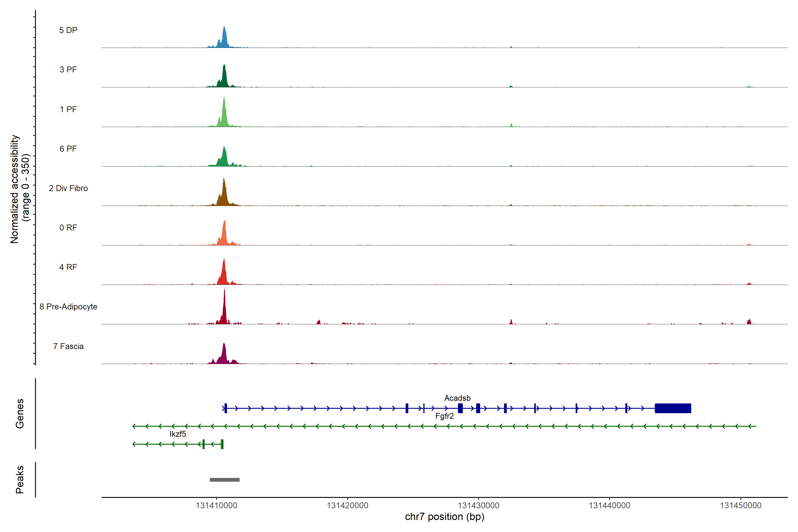Click the 131410000 axis tick label
The width and height of the screenshot is (798, 532).
pyautogui.click(x=217, y=505)
